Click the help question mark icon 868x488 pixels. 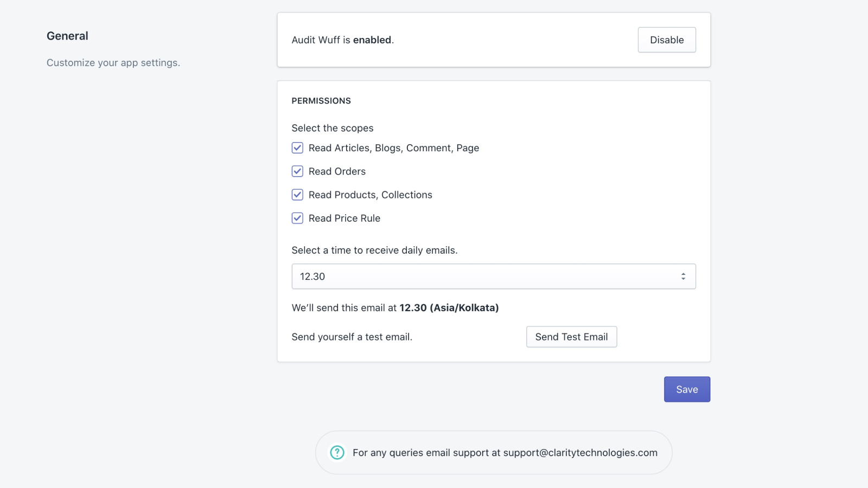[337, 453]
